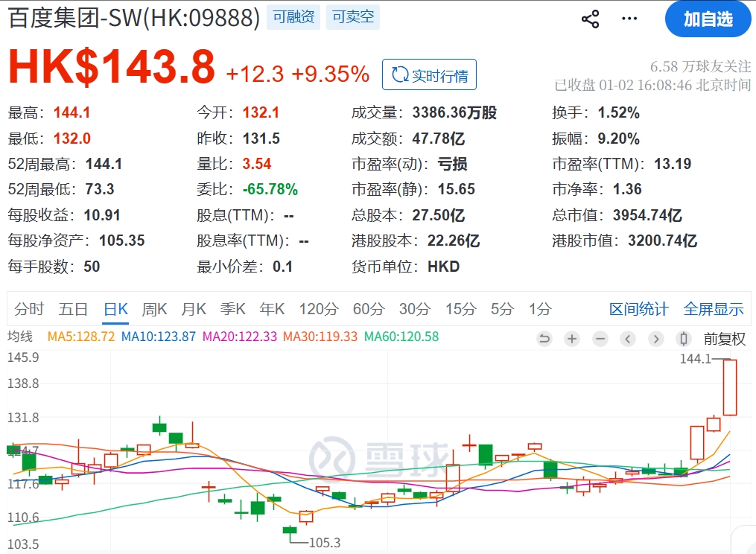Switch to the 1分 chart tab
756x554 pixels.
pyautogui.click(x=540, y=308)
